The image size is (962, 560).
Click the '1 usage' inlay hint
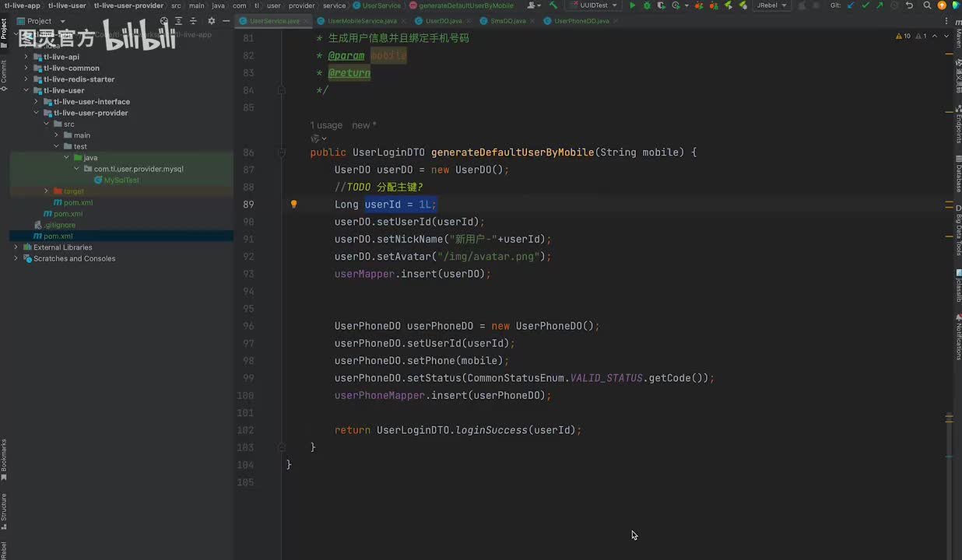[326, 125]
